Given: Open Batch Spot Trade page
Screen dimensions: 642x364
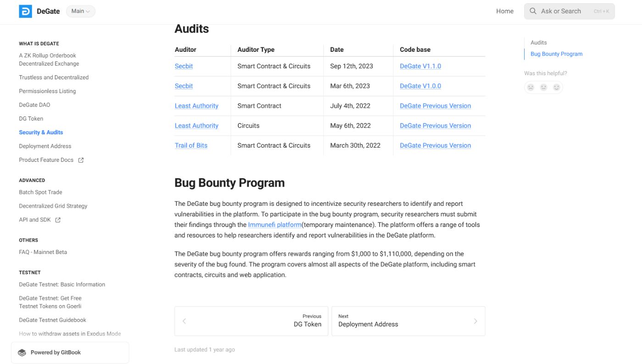Looking at the screenshot, I should pos(40,193).
